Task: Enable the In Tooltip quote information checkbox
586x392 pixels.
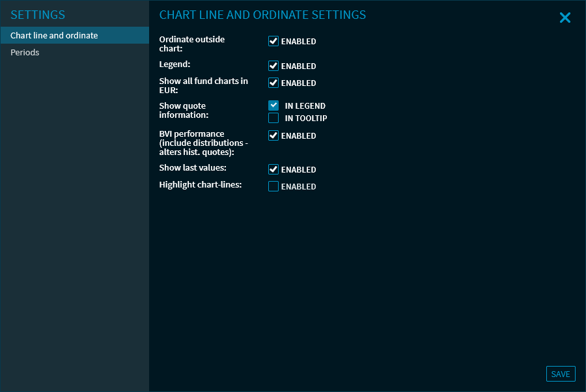Action: [x=273, y=118]
